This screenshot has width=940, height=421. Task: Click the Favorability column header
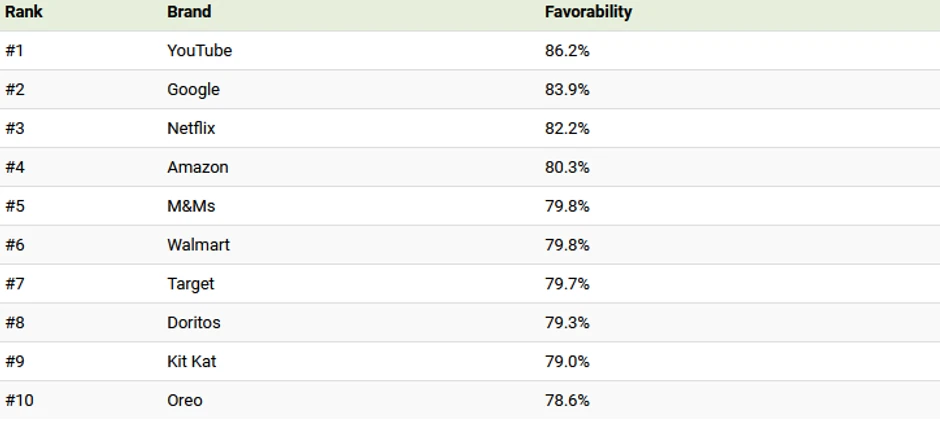588,12
